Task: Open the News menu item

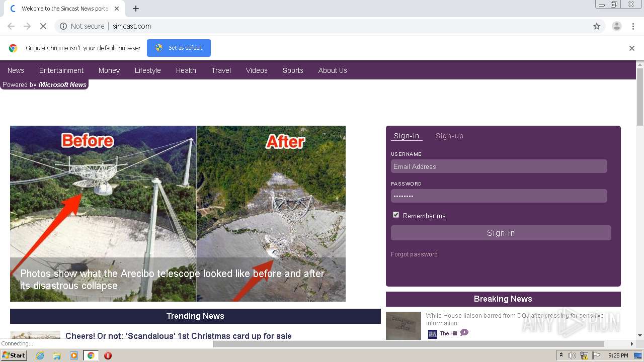Action: point(16,70)
